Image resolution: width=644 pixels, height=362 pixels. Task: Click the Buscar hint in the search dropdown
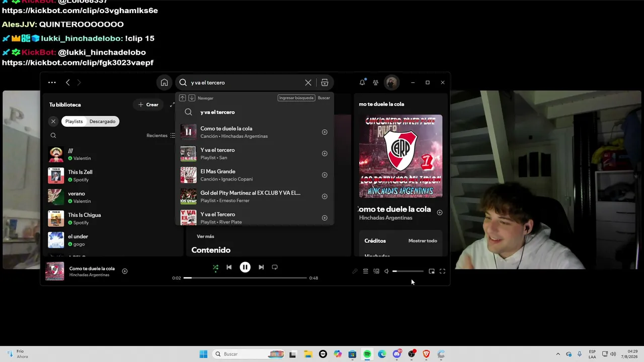tap(324, 98)
